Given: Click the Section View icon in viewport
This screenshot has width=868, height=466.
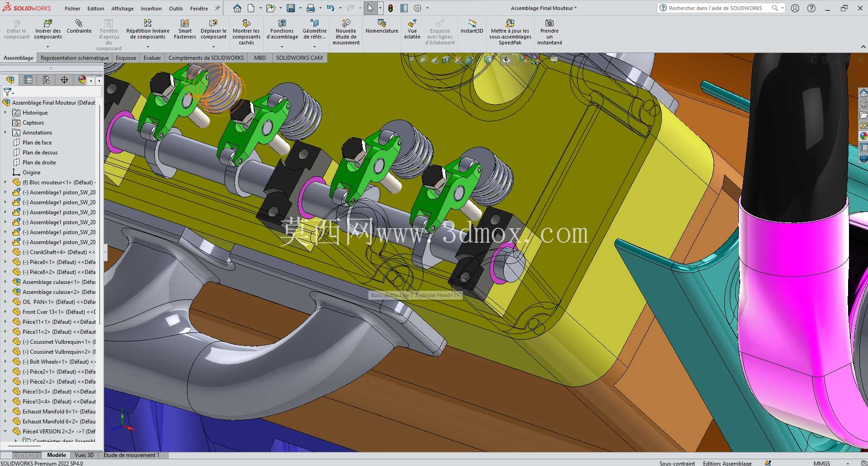Looking at the screenshot, I should tap(446, 60).
